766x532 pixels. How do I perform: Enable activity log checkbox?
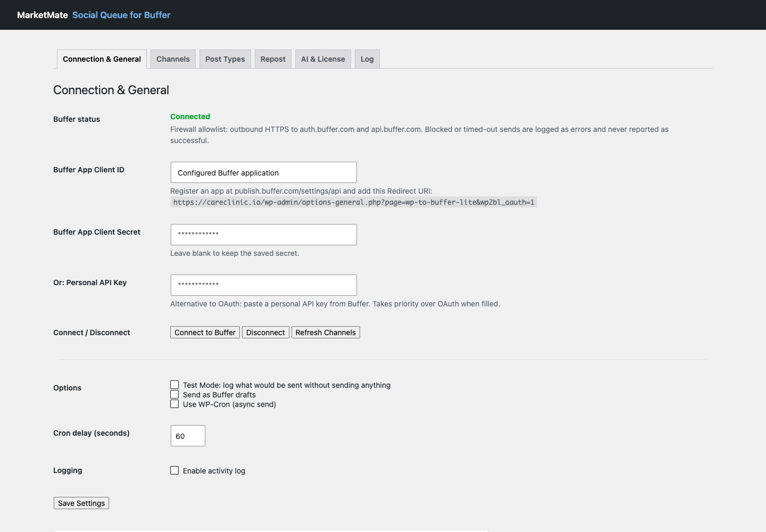(174, 470)
